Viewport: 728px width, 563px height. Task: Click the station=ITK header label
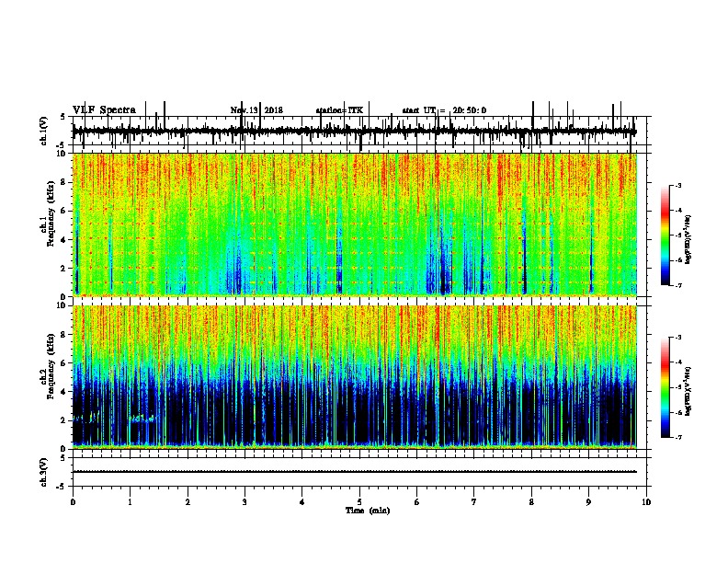339,110
